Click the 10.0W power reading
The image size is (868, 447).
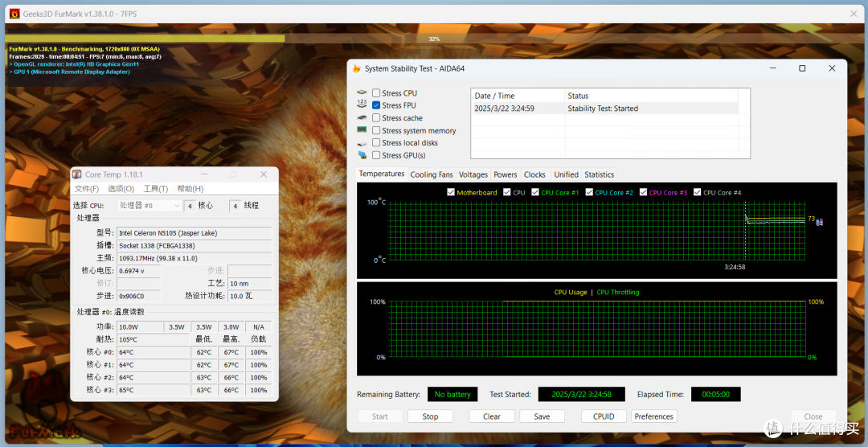140,326
